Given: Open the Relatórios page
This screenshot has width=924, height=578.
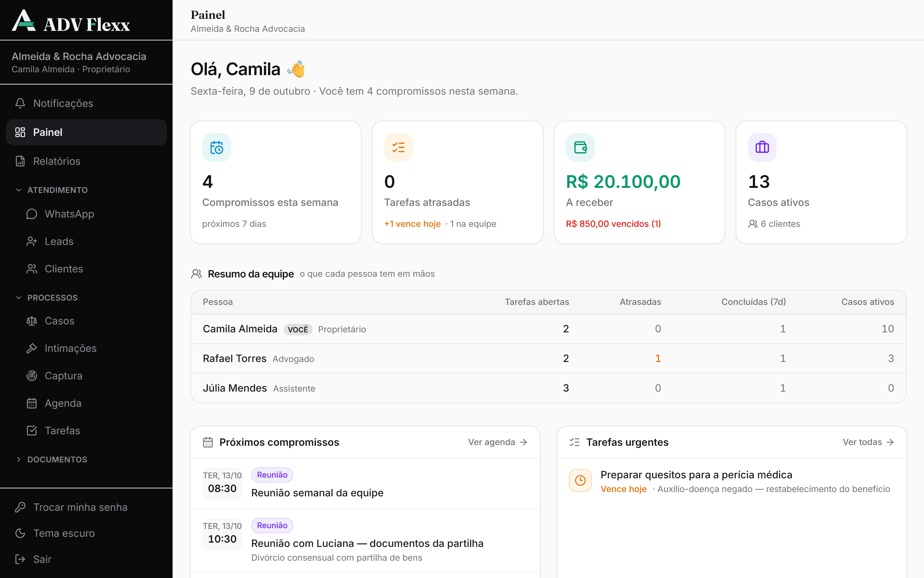Looking at the screenshot, I should (86, 161).
